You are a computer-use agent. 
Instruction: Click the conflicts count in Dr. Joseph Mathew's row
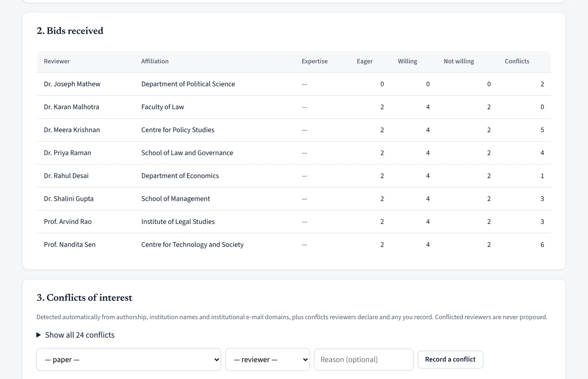542,84
